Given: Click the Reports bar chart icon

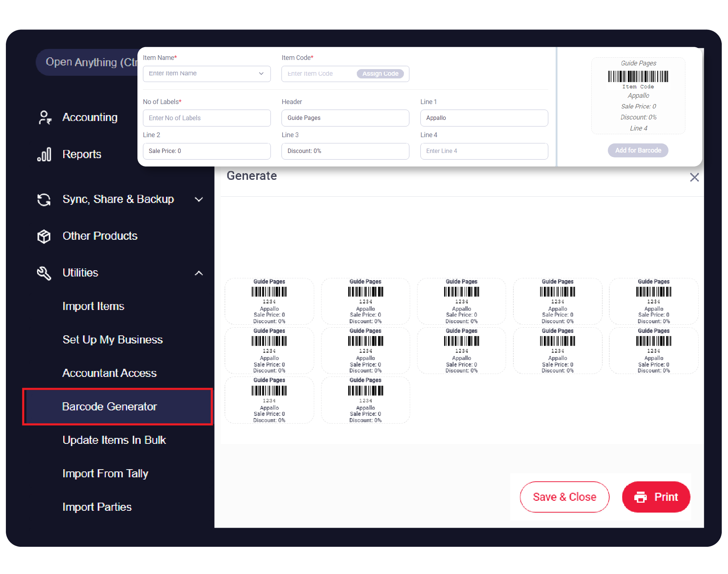Looking at the screenshot, I should tap(44, 154).
